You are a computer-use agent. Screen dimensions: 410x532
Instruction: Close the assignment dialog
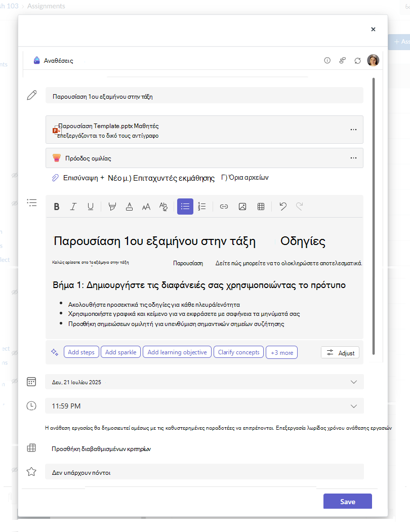[x=374, y=29]
